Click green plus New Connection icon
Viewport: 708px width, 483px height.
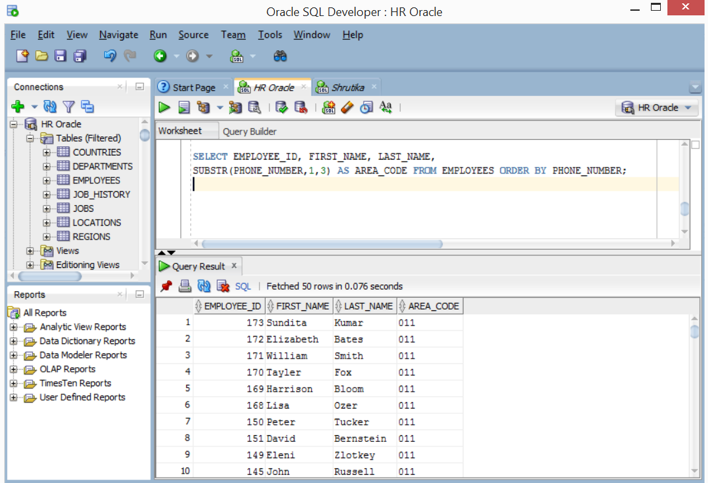click(x=18, y=107)
